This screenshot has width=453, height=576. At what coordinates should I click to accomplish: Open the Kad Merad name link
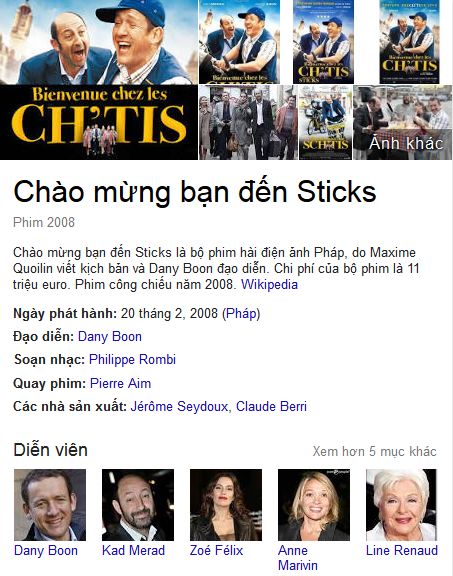point(133,551)
